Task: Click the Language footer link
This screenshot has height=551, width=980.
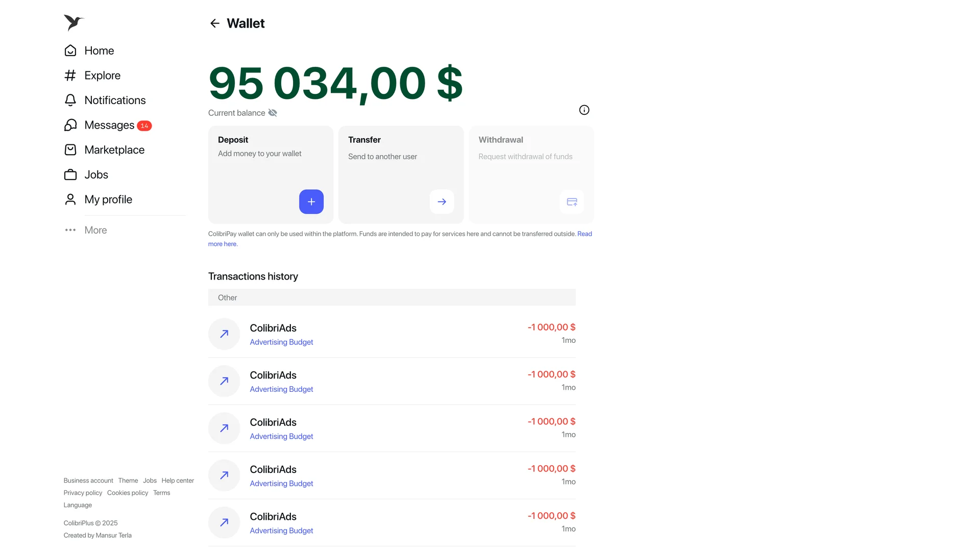Action: [x=78, y=505]
